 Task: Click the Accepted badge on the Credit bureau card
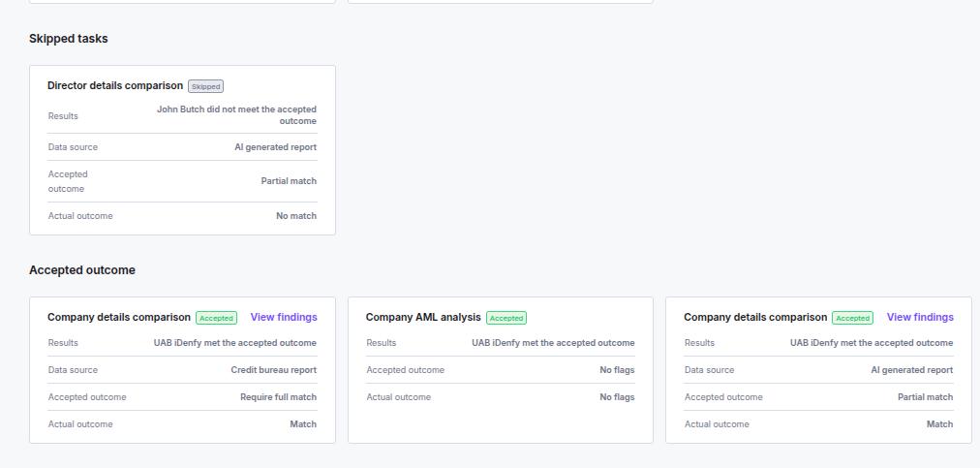tap(216, 318)
